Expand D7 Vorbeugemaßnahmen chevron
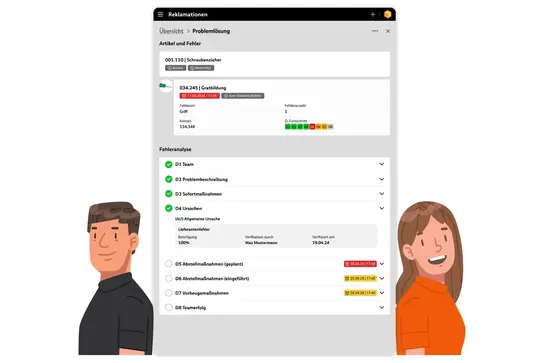 pos(382,293)
